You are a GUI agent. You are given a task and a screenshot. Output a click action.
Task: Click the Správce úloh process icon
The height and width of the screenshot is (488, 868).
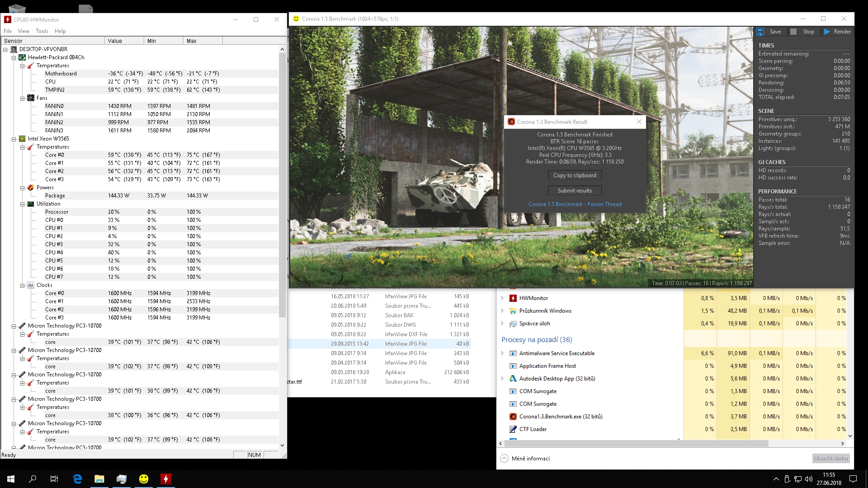point(513,324)
